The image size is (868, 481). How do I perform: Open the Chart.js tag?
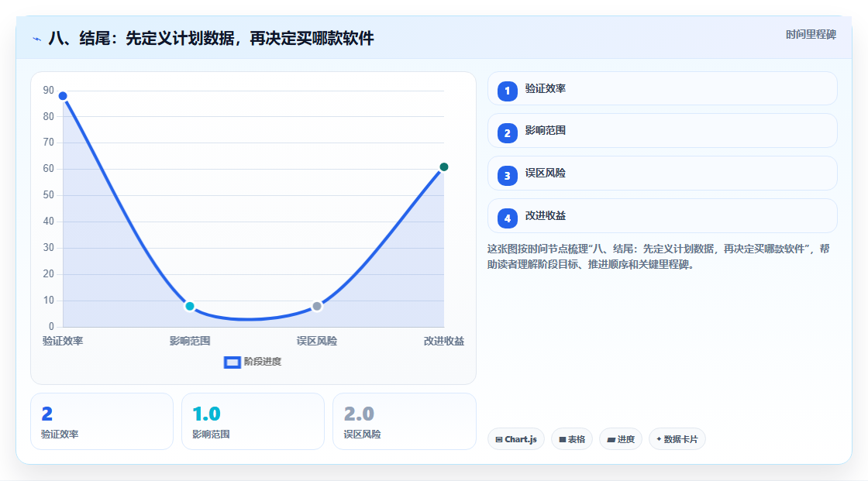(x=516, y=439)
